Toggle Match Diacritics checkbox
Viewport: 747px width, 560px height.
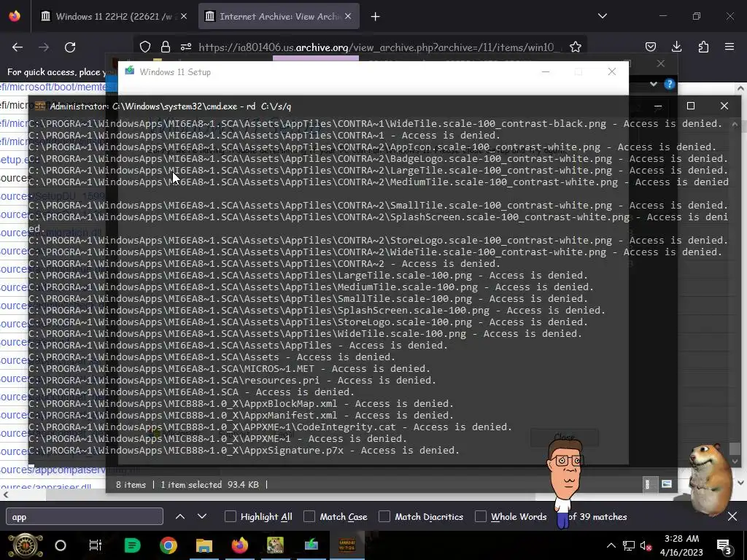pos(384,517)
